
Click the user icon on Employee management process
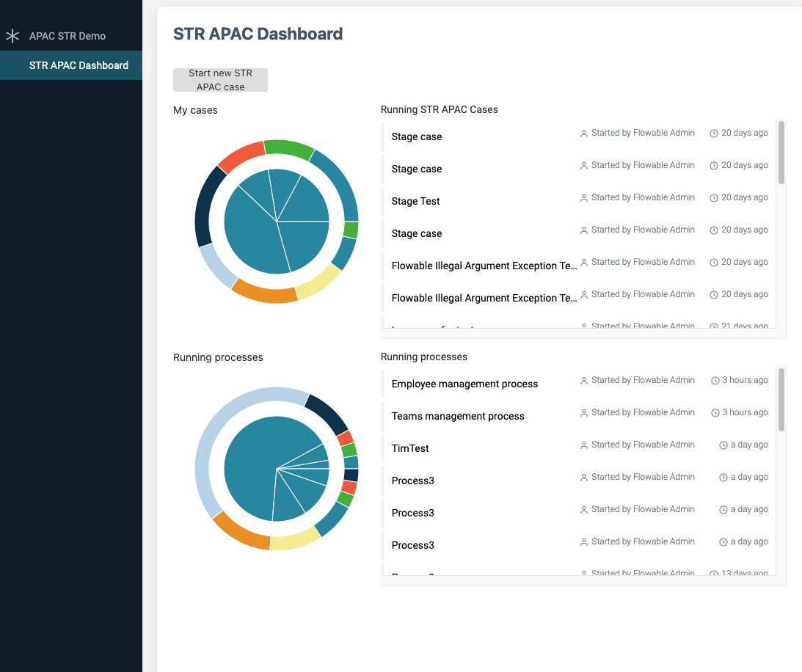[584, 381]
